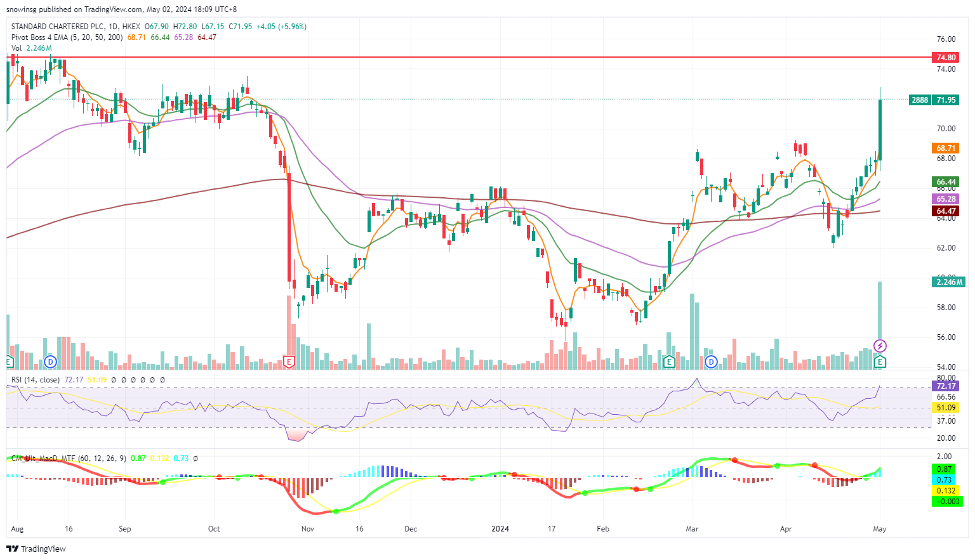Click the 54.00 price axis label

946,367
